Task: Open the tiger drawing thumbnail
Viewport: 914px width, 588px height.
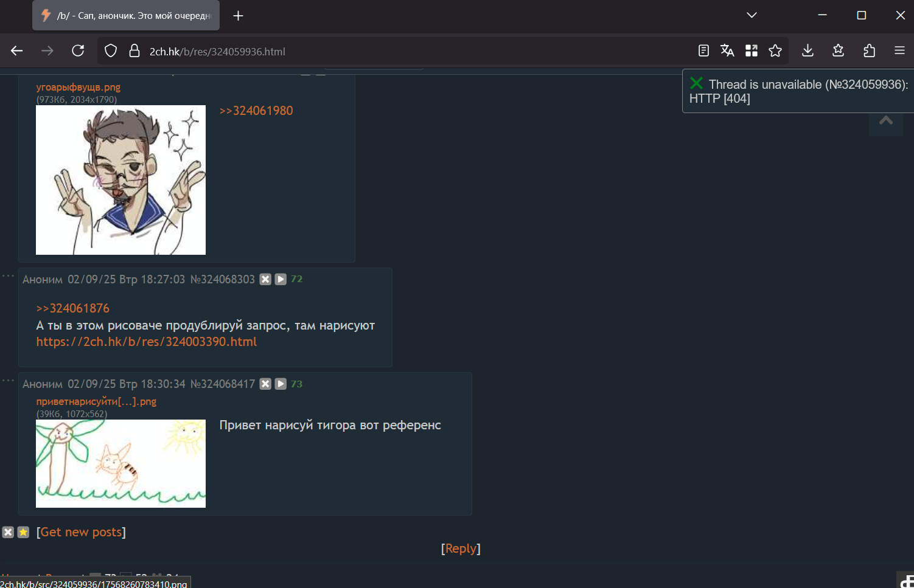Action: pyautogui.click(x=120, y=463)
